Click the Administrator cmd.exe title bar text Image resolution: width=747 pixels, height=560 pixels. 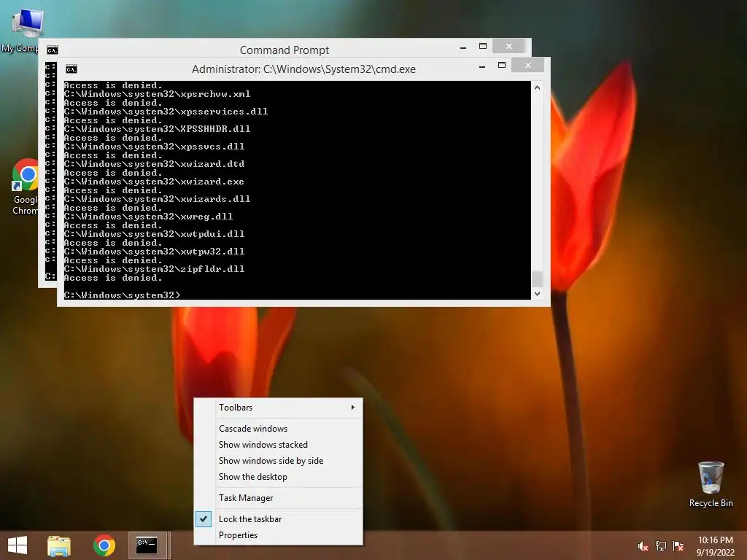pyautogui.click(x=303, y=69)
